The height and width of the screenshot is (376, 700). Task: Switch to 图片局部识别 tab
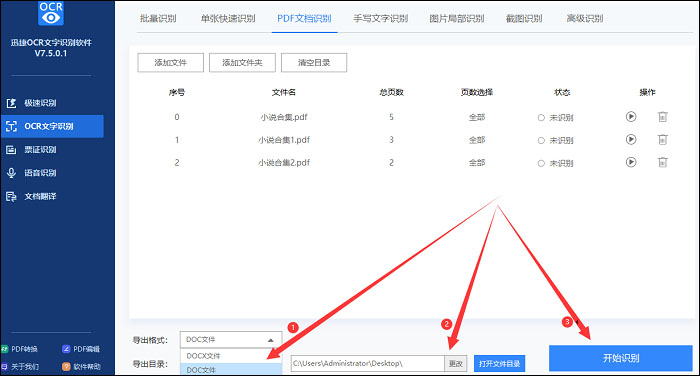[x=457, y=19]
